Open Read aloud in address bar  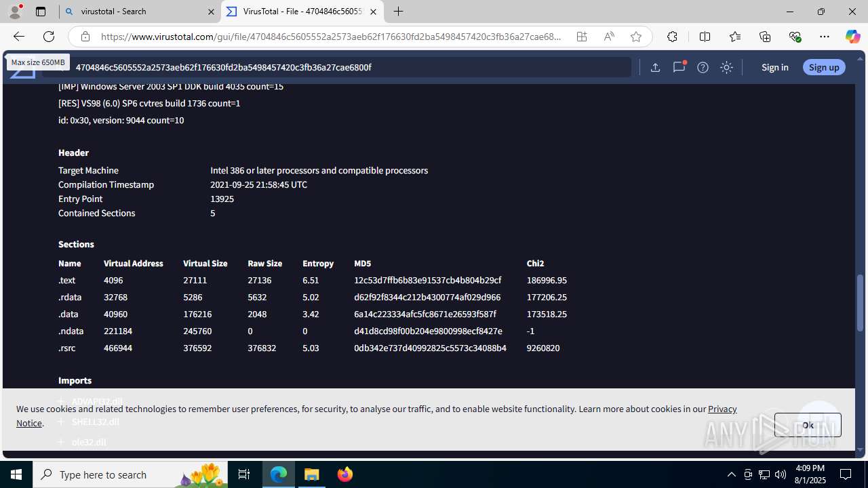pos(609,37)
